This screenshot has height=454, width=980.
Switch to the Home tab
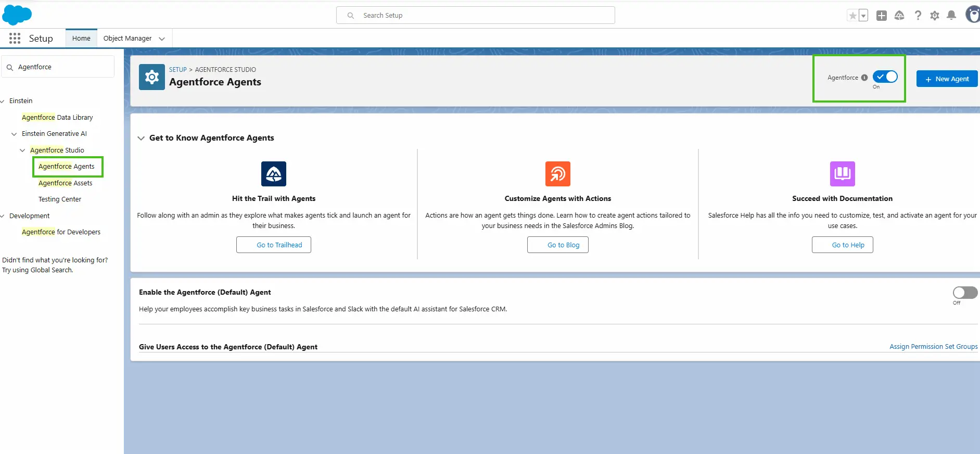click(x=81, y=39)
